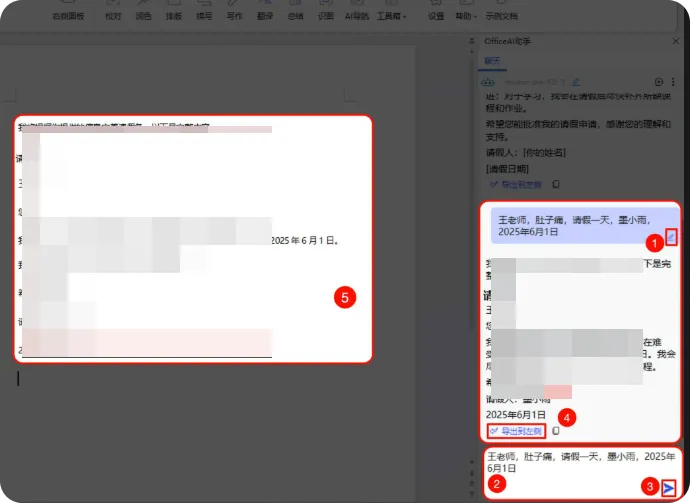Send the message with arrow button
Image resolution: width=690 pixels, height=503 pixels.
tap(668, 488)
